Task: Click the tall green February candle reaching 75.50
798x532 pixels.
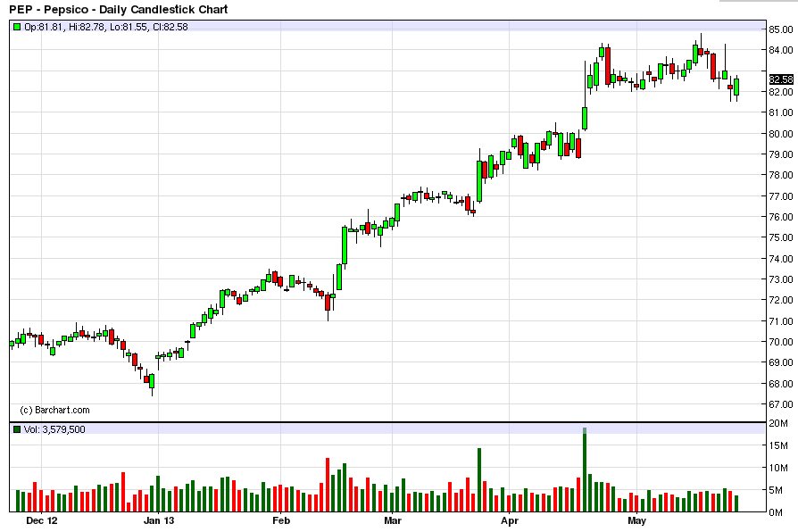Action: (x=345, y=245)
